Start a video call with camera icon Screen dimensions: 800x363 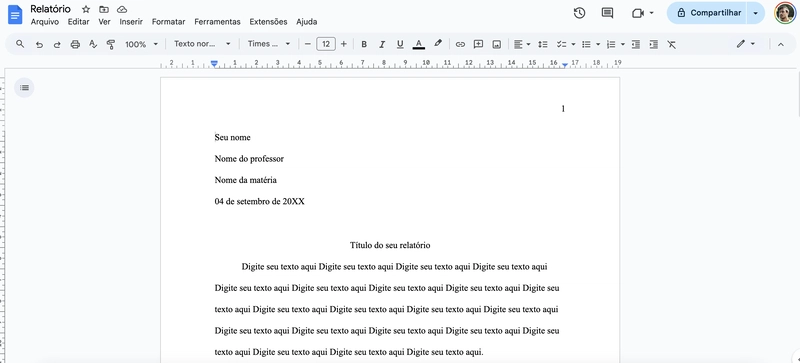point(637,13)
